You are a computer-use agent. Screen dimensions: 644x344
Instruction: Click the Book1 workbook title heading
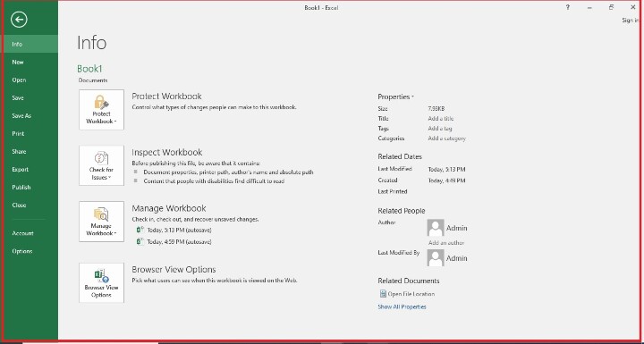point(89,69)
